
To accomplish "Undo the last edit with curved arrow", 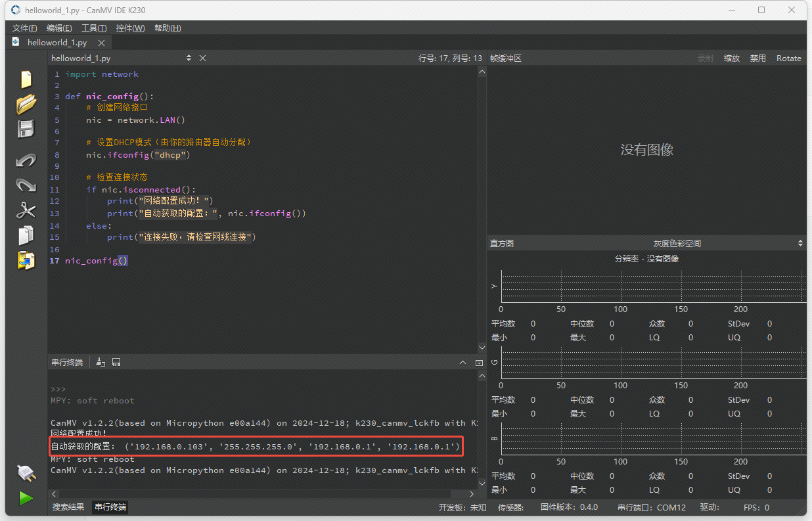I will click(x=26, y=160).
